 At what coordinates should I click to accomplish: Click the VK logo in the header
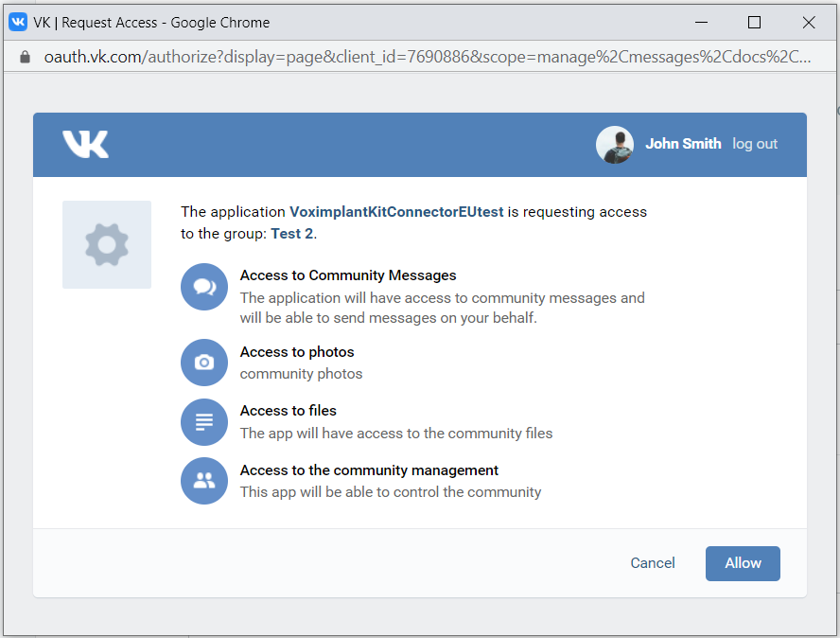(86, 144)
